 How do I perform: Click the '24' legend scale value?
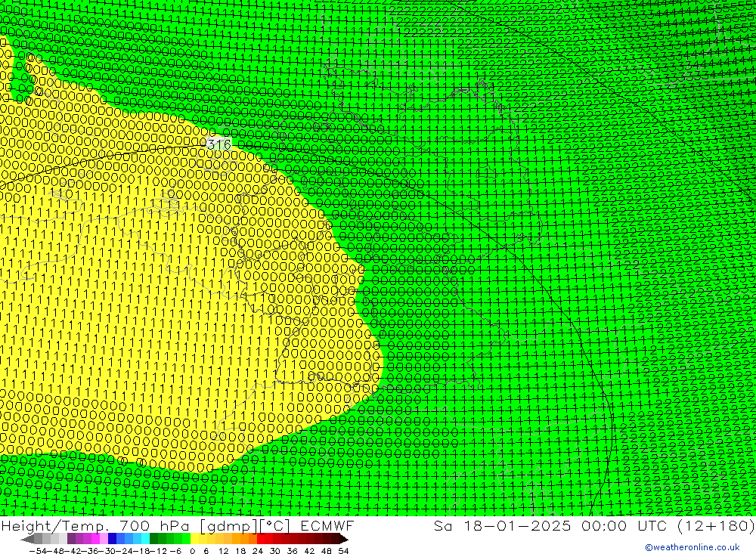coord(258,551)
